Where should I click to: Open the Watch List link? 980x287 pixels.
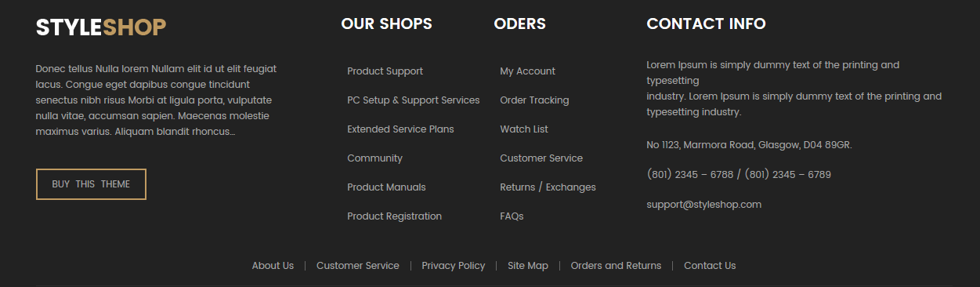coord(524,129)
